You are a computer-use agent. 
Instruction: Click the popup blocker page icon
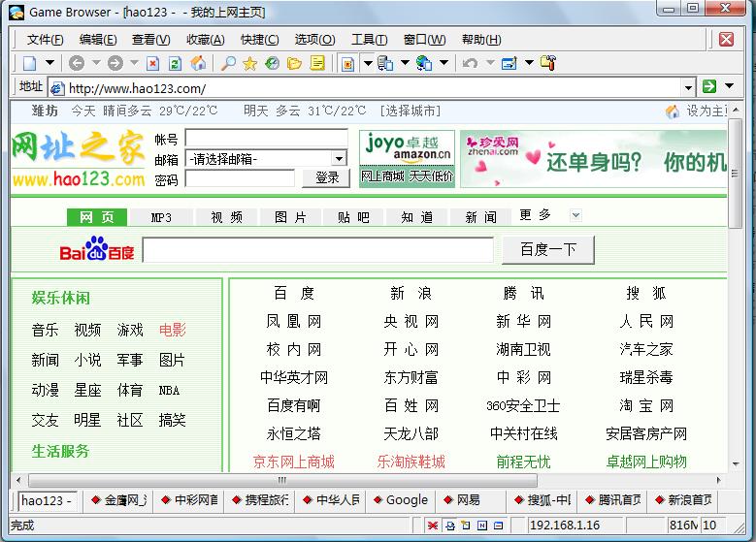tap(347, 63)
